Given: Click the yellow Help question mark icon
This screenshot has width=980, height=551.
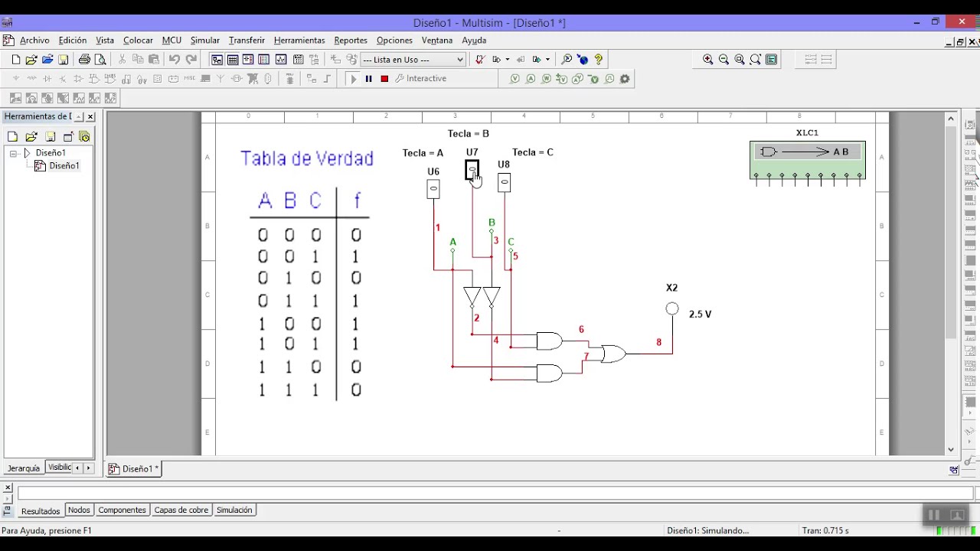Looking at the screenshot, I should [x=599, y=59].
